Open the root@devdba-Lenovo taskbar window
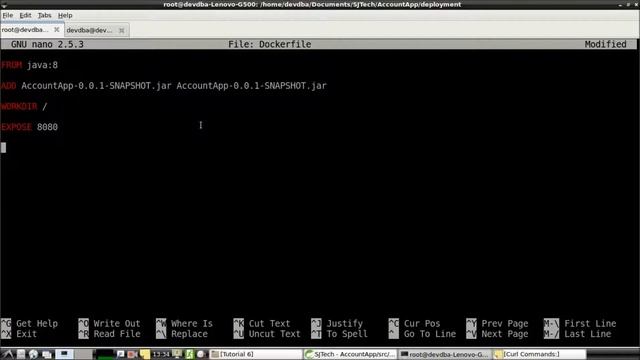This screenshot has height=360, width=640. click(445, 354)
